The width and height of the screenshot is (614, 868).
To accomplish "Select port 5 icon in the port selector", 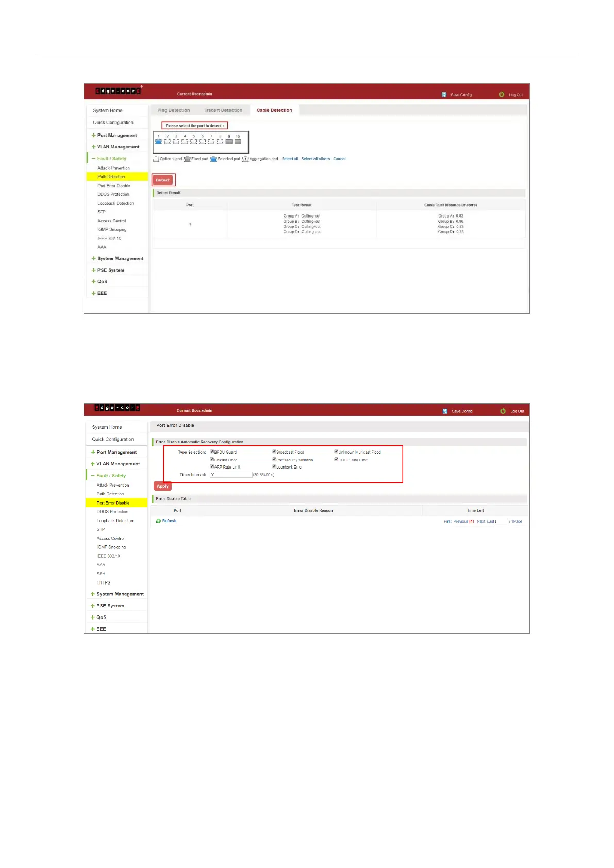I will click(193, 141).
